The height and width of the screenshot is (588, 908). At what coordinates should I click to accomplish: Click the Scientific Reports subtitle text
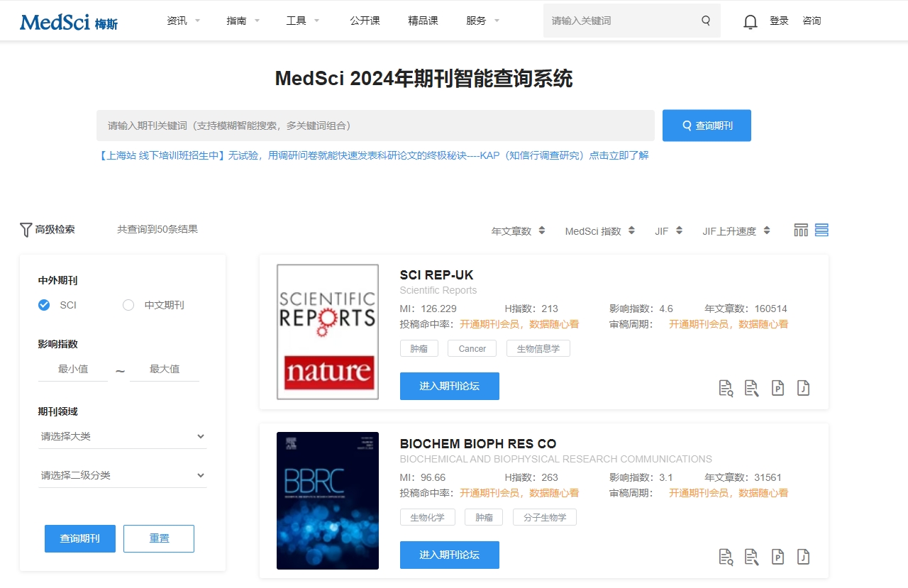(438, 290)
